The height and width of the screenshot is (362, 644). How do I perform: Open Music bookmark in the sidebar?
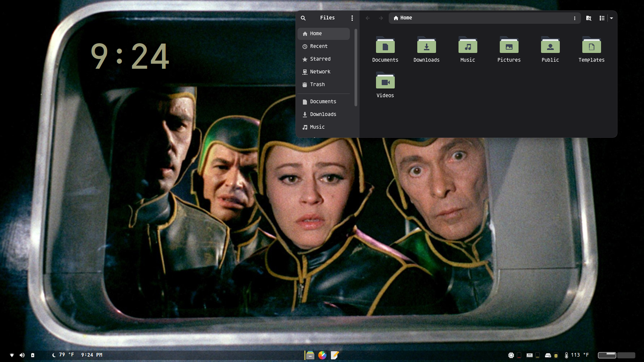pyautogui.click(x=324, y=127)
